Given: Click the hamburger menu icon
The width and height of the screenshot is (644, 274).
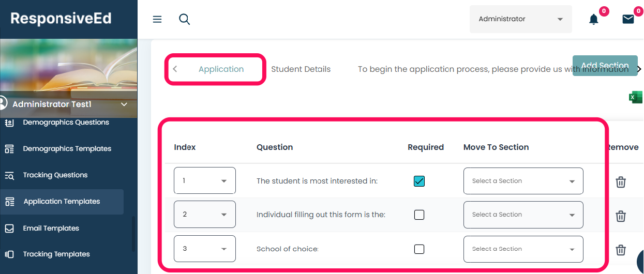Looking at the screenshot, I should click(x=157, y=19).
